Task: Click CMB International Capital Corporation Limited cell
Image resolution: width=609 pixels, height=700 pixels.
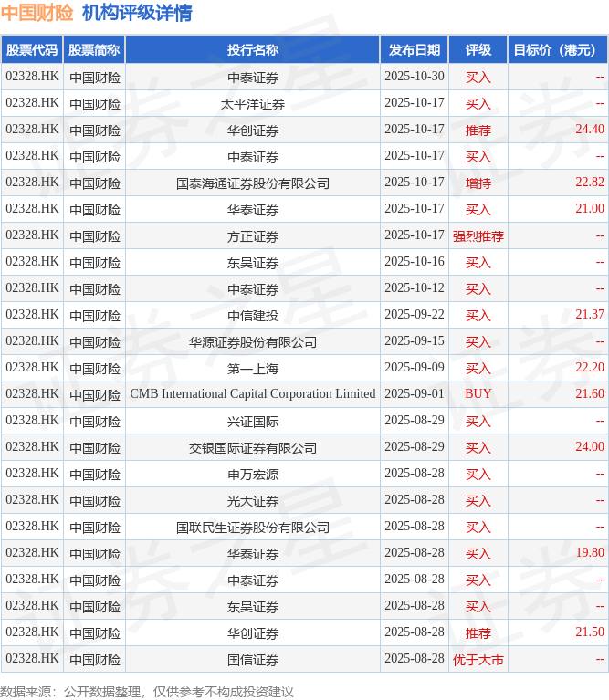Action: pyautogui.click(x=253, y=394)
